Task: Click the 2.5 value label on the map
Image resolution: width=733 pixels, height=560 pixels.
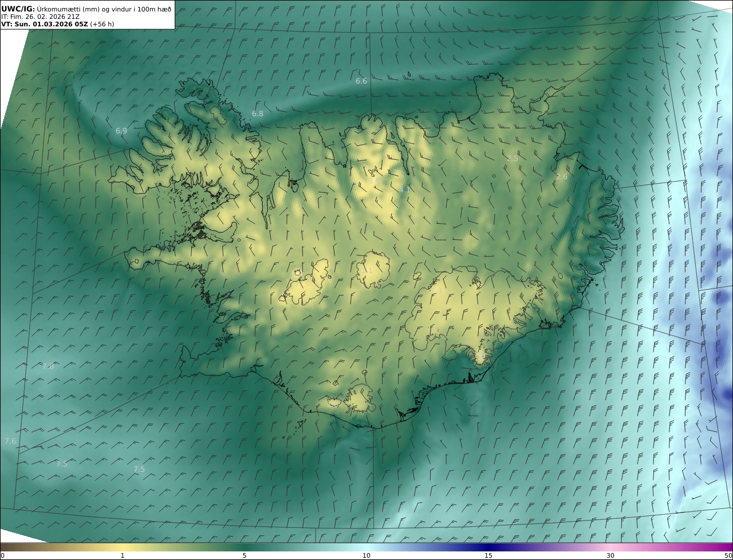Action: tap(513, 158)
